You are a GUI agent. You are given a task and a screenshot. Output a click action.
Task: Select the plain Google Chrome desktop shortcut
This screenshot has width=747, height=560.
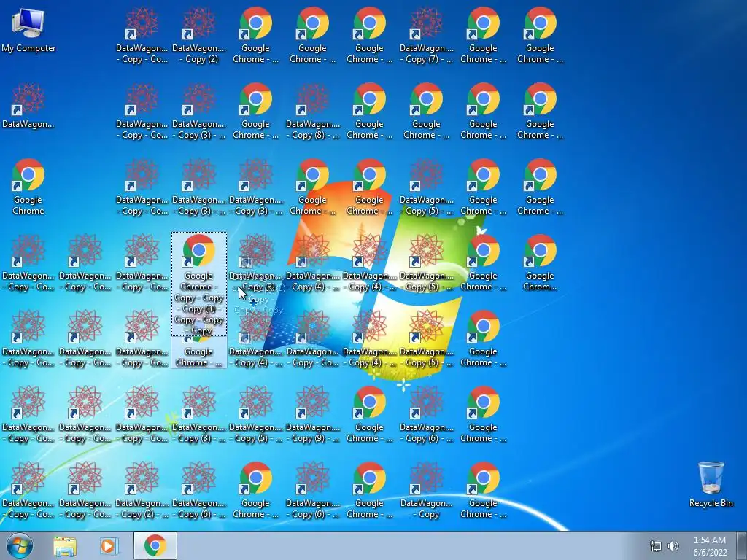[28, 187]
